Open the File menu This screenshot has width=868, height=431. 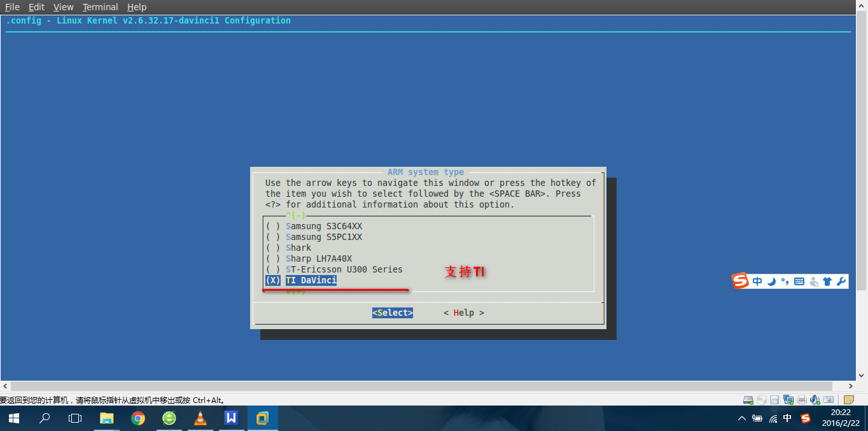point(12,7)
